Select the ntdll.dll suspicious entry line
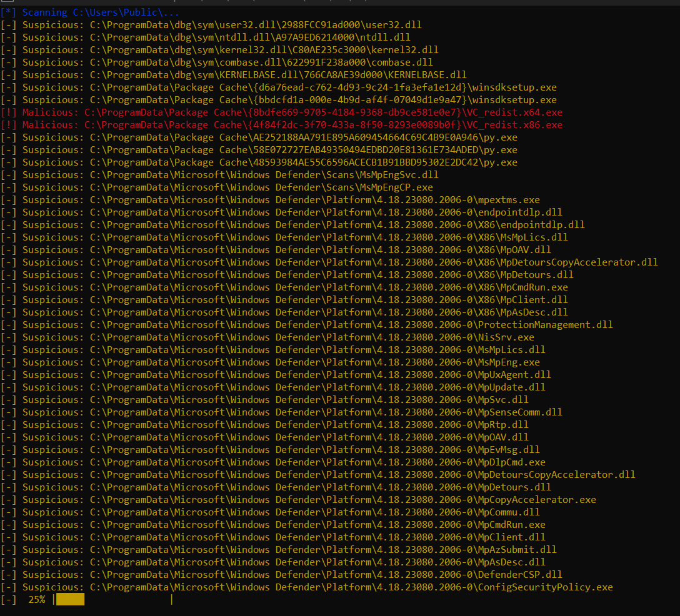This screenshot has height=616, width=680. 205,37
